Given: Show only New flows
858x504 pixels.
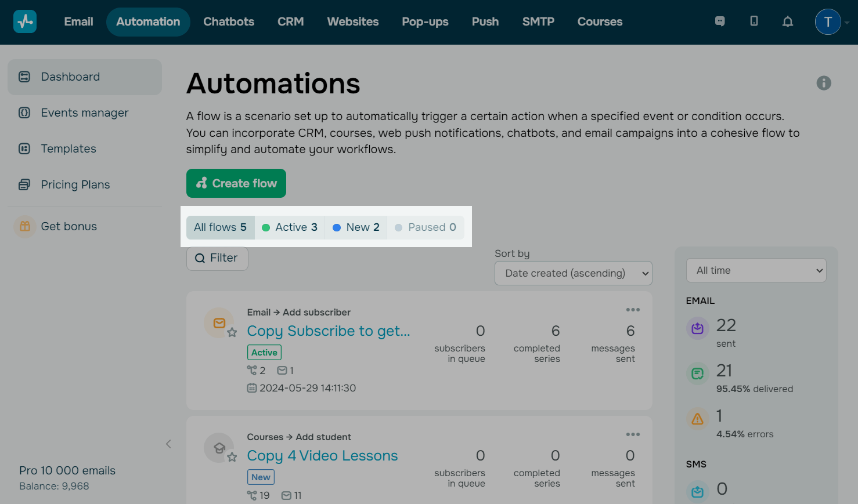Looking at the screenshot, I should tap(356, 227).
